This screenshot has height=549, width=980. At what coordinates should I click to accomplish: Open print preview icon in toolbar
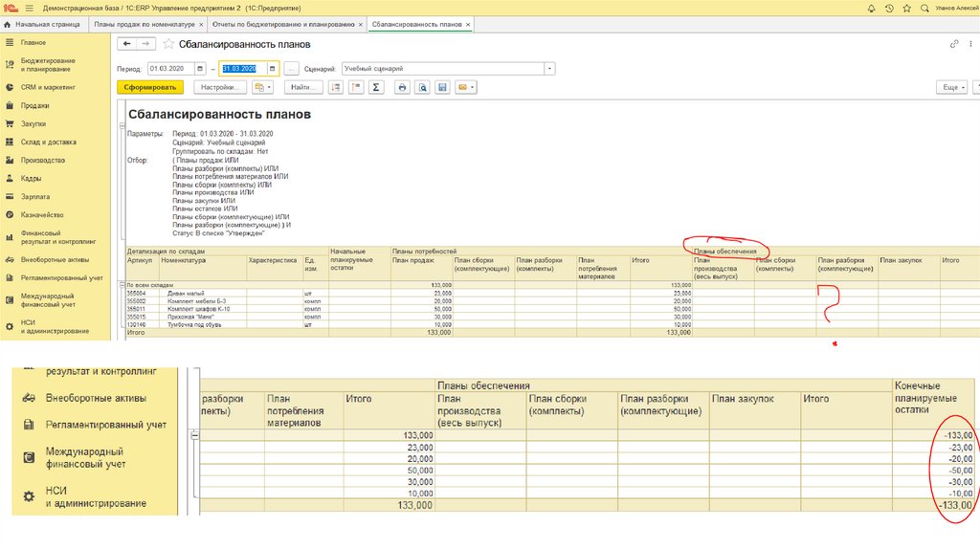[x=422, y=87]
